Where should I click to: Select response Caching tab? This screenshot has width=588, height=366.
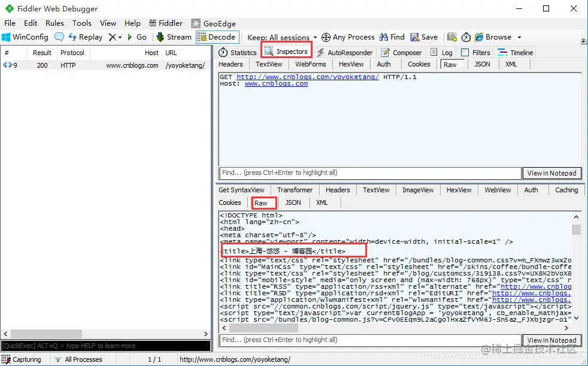pos(566,190)
